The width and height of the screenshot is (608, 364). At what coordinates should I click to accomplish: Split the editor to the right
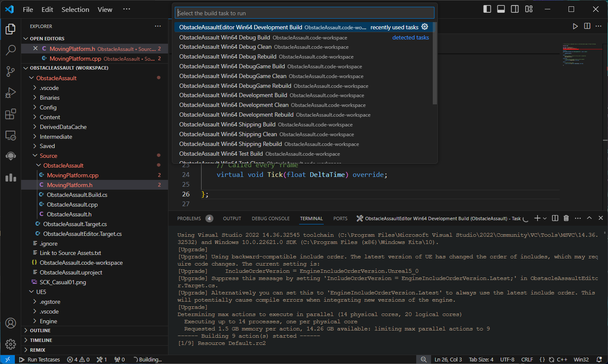(x=587, y=26)
